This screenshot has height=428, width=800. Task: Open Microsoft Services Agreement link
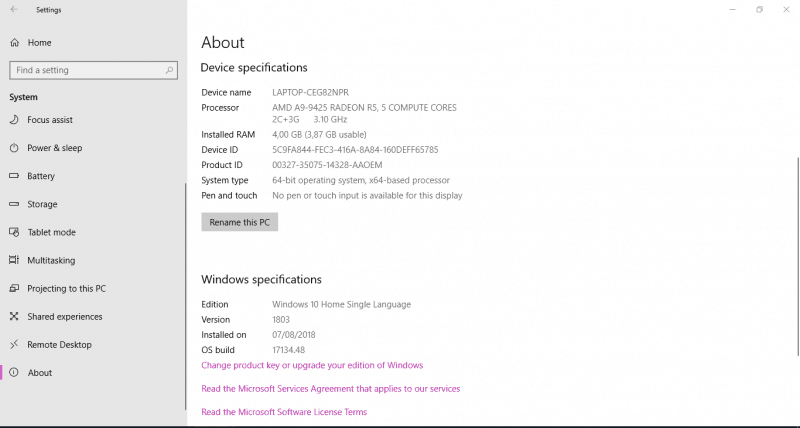(x=331, y=389)
